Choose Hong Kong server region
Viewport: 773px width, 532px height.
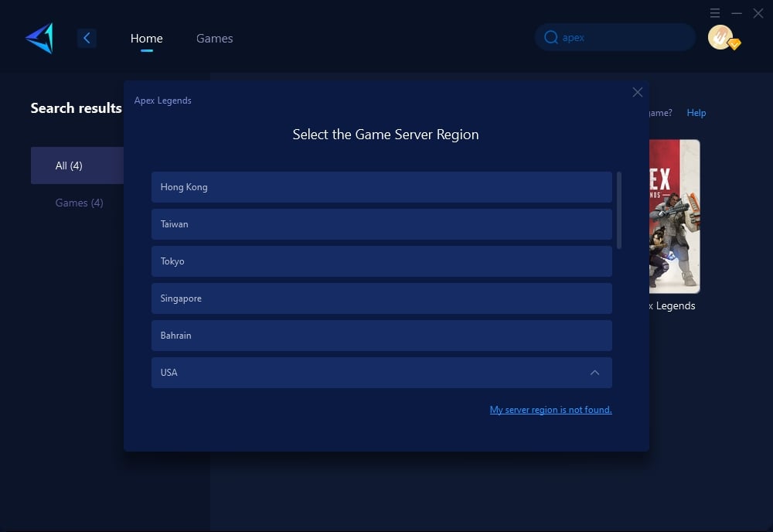pos(382,187)
